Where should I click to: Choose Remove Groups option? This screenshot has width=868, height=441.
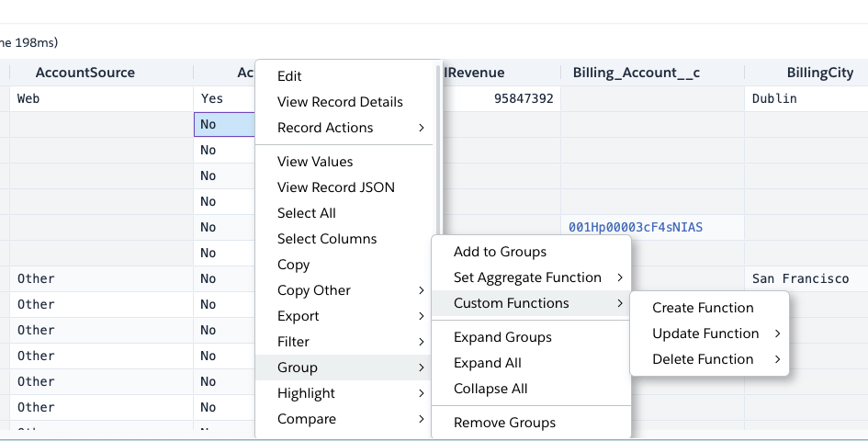coord(504,423)
